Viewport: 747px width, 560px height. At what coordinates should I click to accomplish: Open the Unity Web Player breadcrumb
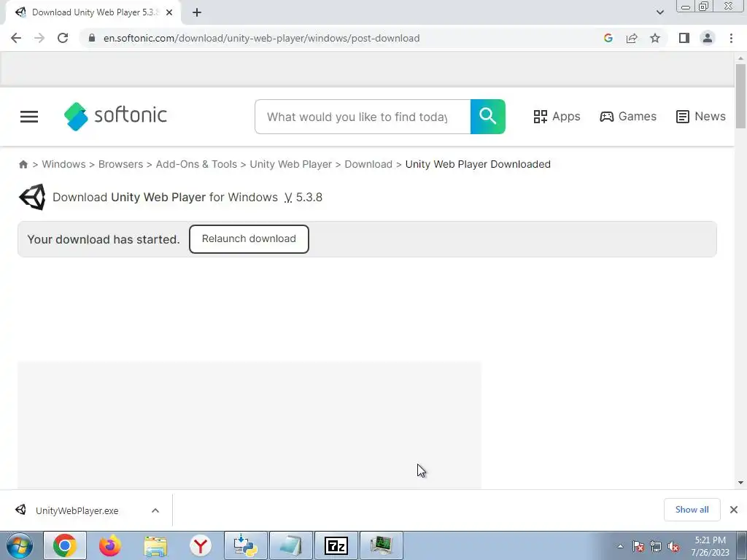290,164
